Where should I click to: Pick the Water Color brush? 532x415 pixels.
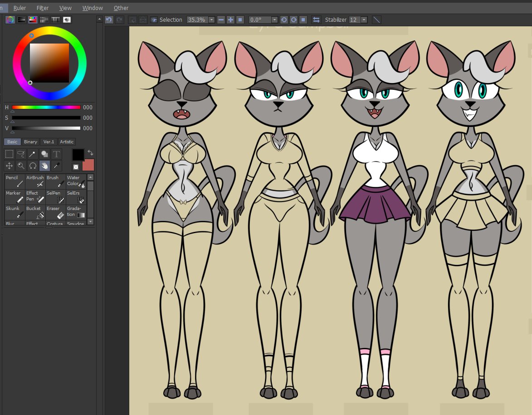tap(75, 181)
